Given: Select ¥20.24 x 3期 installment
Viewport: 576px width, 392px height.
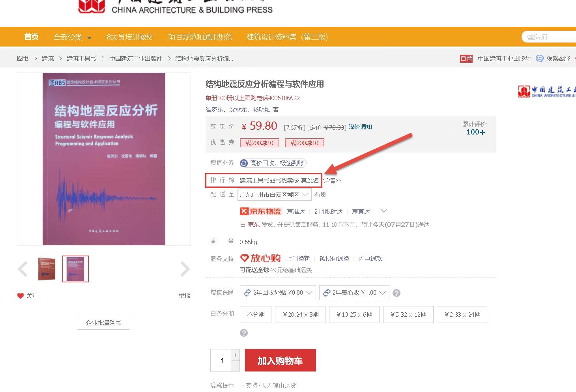Looking at the screenshot, I should [x=301, y=314].
